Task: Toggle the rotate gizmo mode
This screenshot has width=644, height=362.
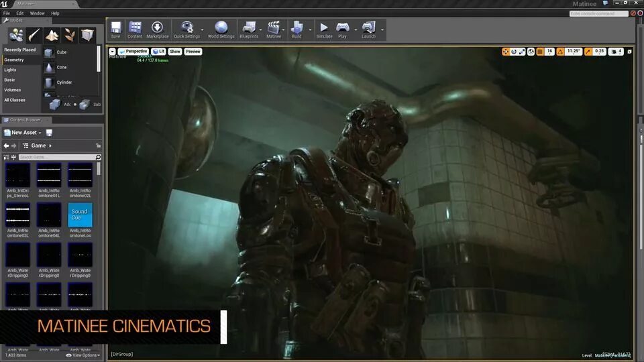Action: click(514, 52)
